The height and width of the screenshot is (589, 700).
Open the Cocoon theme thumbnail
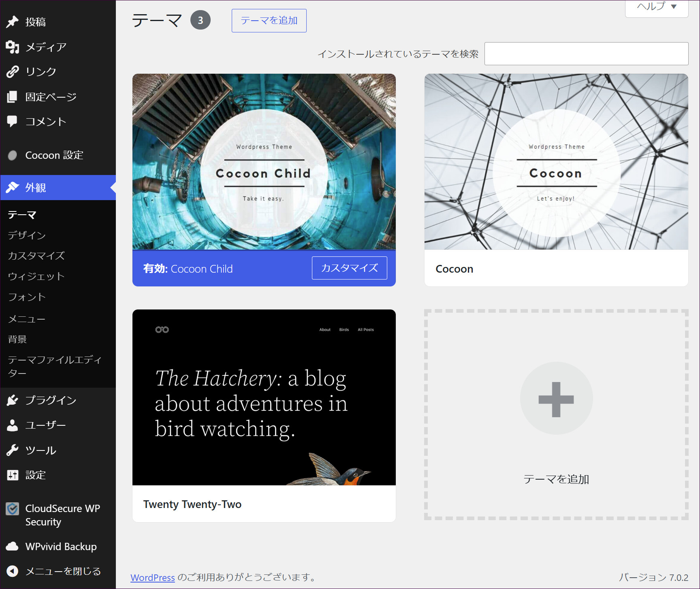[x=556, y=162]
